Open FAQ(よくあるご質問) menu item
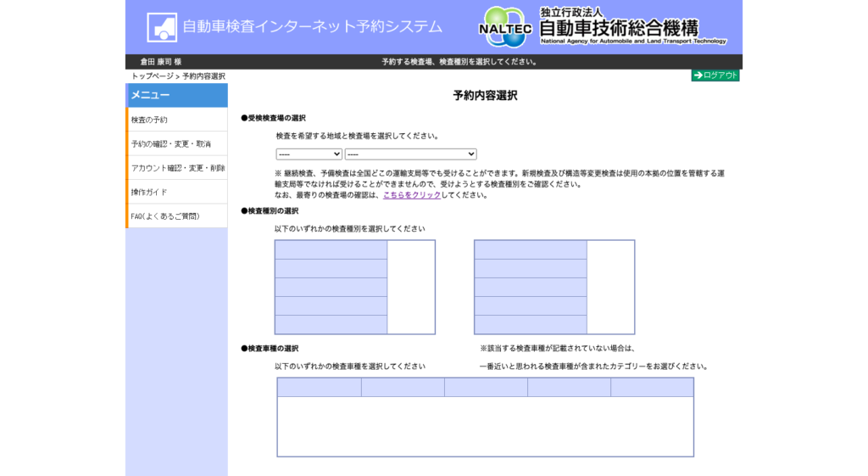The height and width of the screenshot is (476, 868). (177, 216)
